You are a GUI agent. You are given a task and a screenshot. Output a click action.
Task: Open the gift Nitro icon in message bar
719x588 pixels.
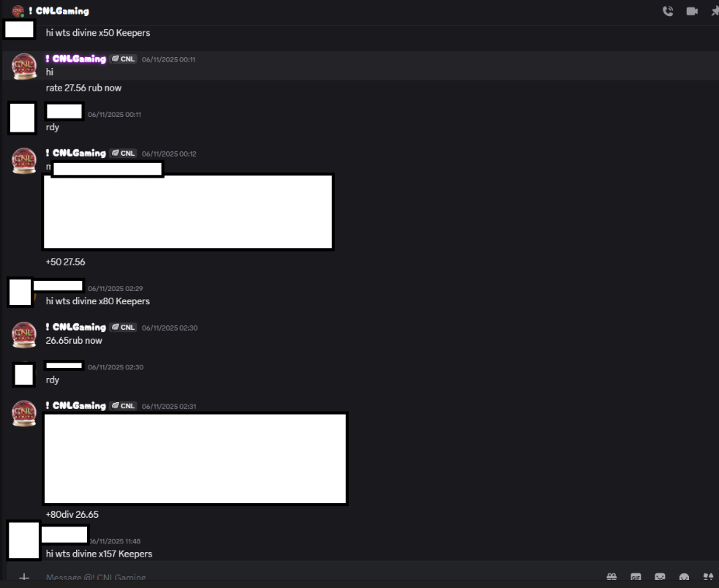coord(611,577)
